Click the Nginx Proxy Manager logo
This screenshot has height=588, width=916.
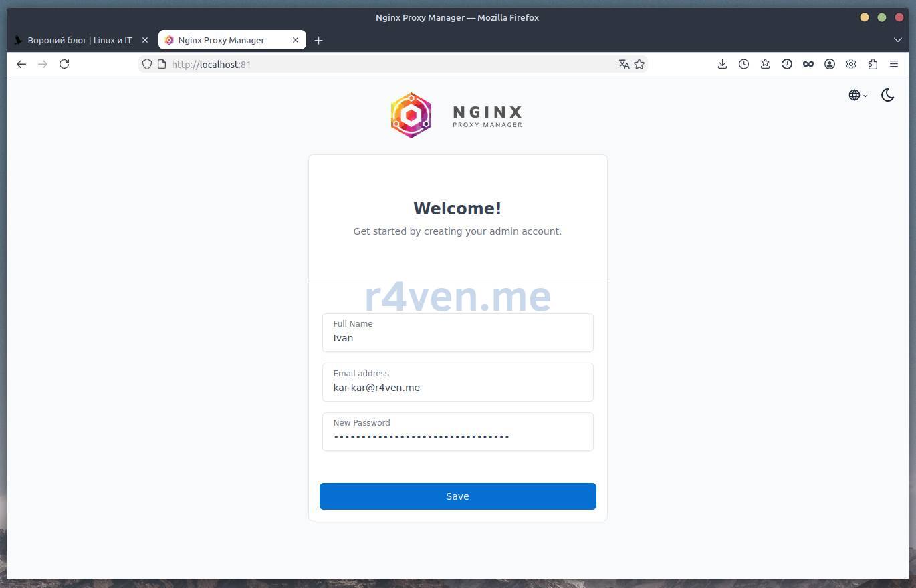click(457, 116)
